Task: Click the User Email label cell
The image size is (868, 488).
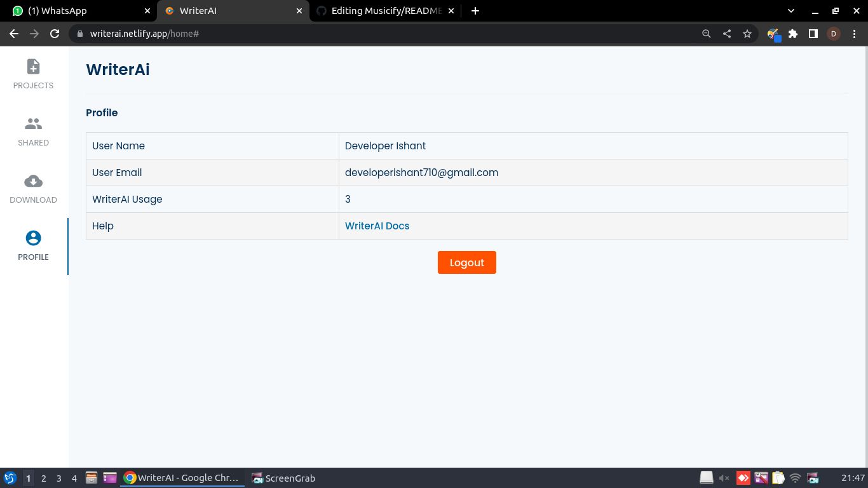Action: tap(212, 172)
